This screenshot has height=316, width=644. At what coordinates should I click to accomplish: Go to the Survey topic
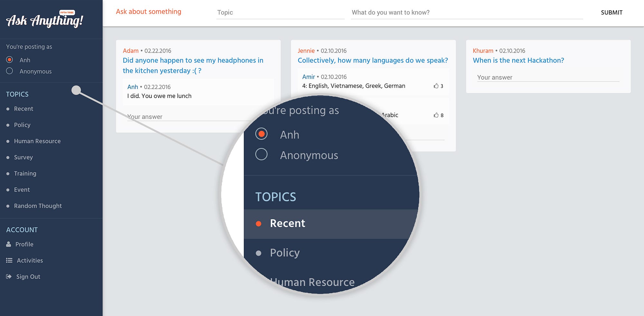[x=24, y=157]
